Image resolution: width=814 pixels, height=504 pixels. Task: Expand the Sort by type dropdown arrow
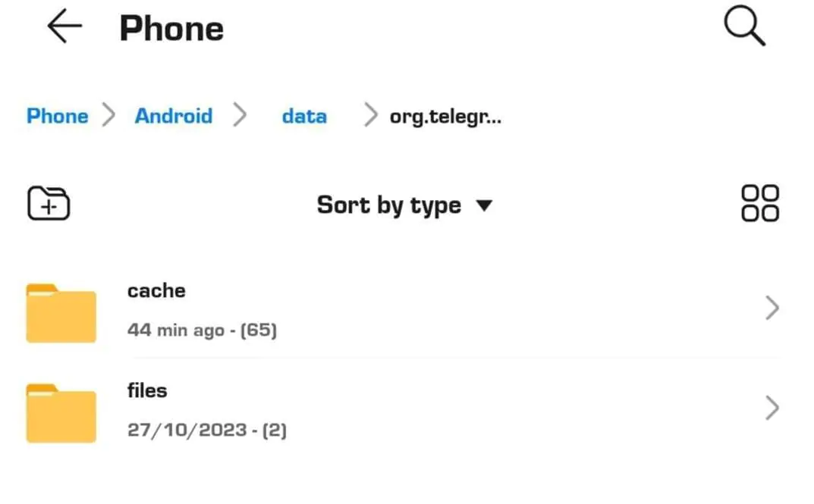tap(484, 206)
